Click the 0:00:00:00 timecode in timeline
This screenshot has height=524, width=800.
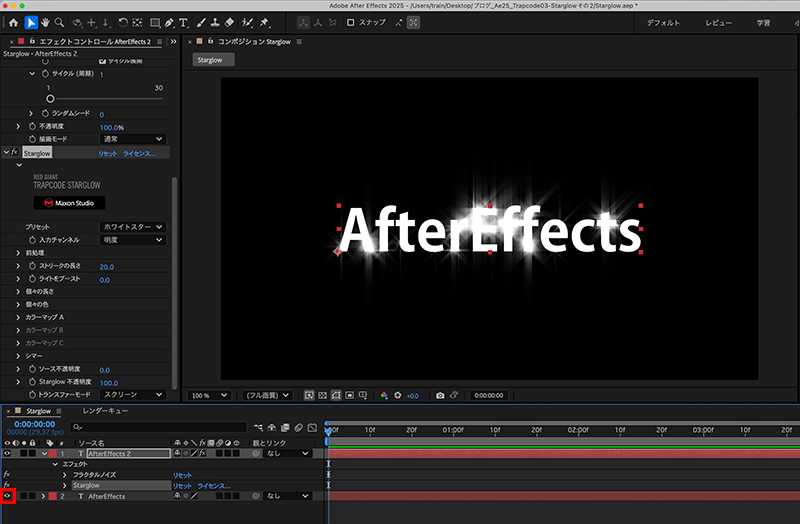35,424
